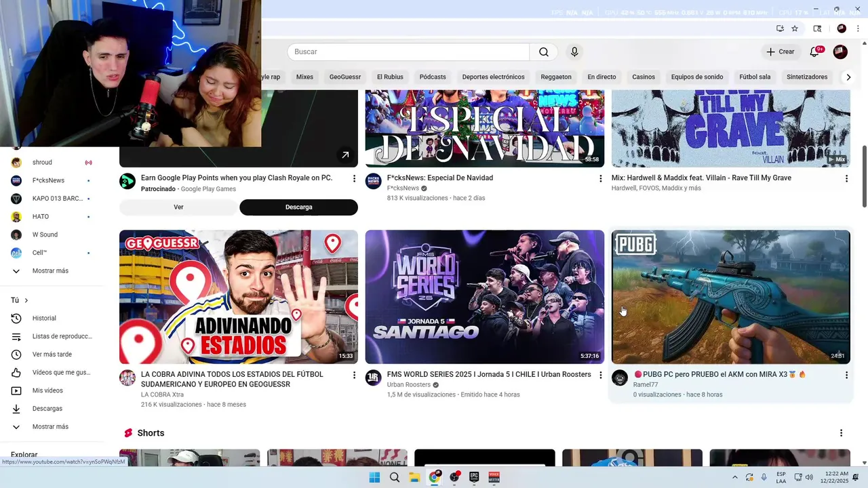Open FMS World Series Santiago thumbnail

coord(485,297)
